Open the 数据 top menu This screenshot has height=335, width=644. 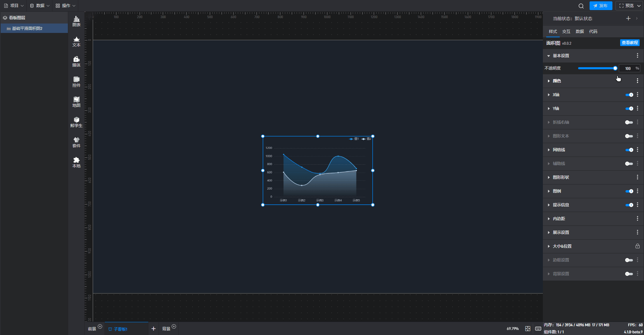[x=40, y=6]
